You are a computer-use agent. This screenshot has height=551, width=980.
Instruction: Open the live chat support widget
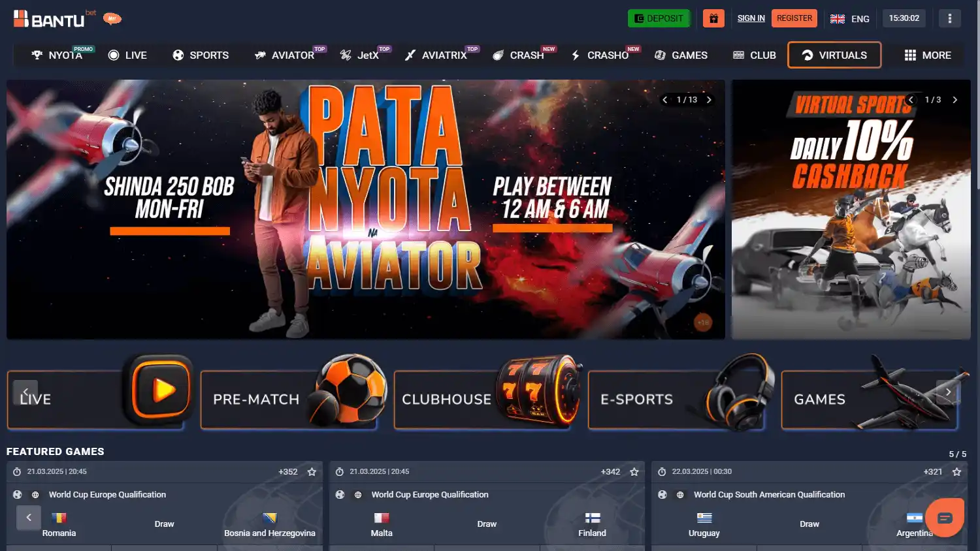click(x=945, y=518)
